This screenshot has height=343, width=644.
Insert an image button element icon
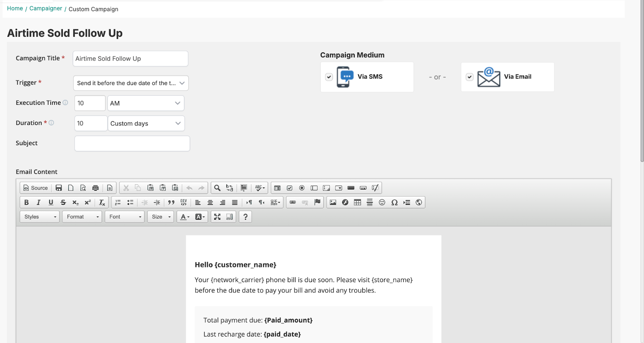363,188
